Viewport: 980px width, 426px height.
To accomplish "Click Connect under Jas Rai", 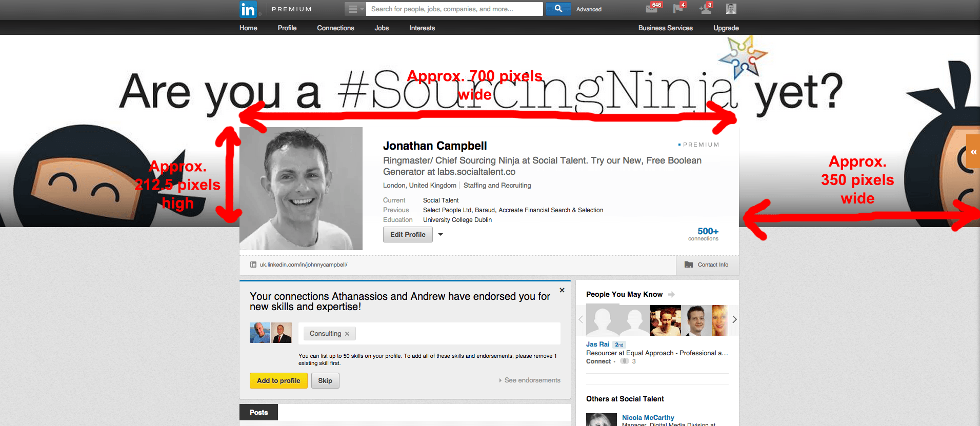I will 598,361.
